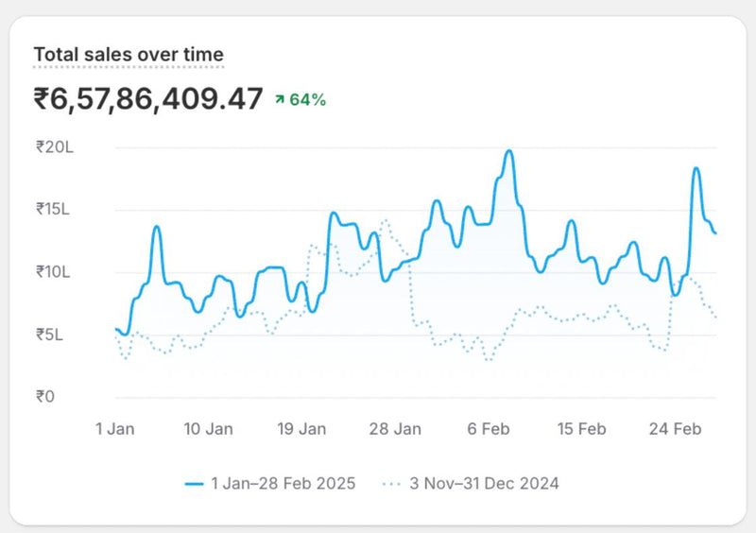Select the 19 Jan date label

(x=301, y=429)
